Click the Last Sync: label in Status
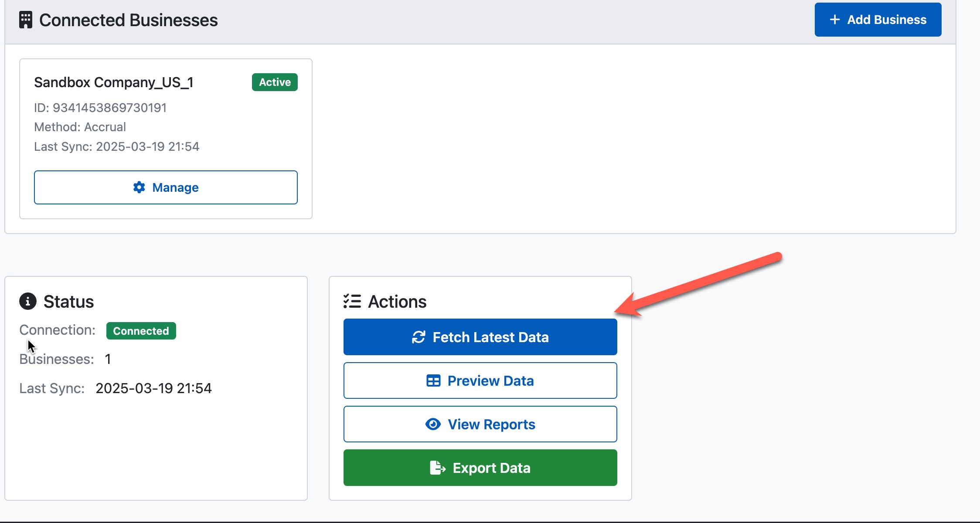This screenshot has height=523, width=980. [52, 388]
